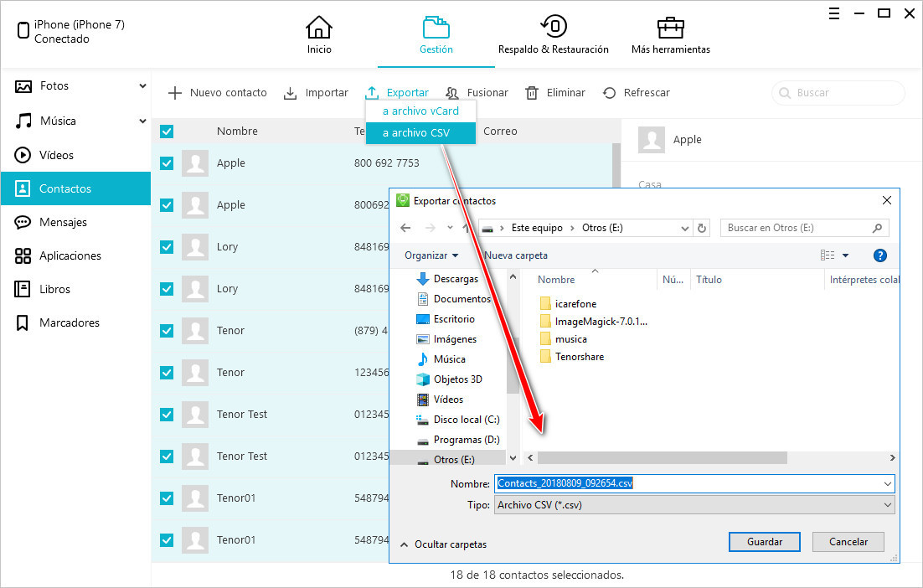Open the Nombre filename dropdown arrow
923x588 pixels.
coord(888,484)
